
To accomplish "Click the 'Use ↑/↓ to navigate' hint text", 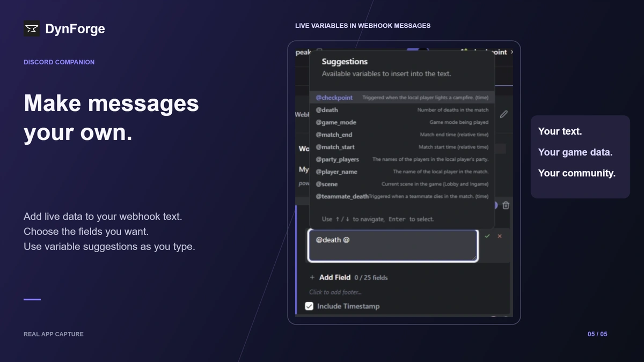I will pyautogui.click(x=378, y=219).
